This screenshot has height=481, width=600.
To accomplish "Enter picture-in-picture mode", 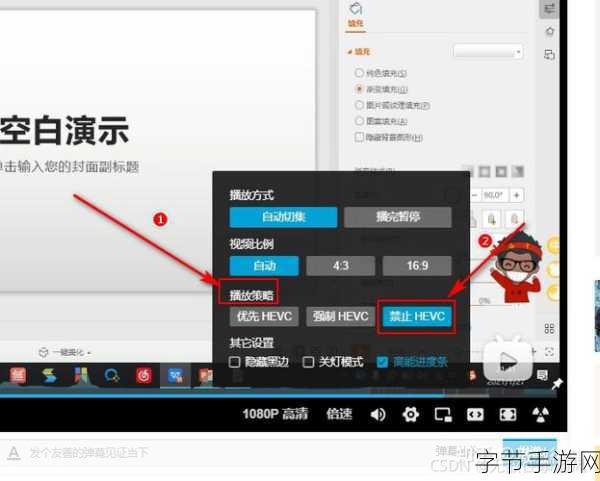I will (x=443, y=414).
